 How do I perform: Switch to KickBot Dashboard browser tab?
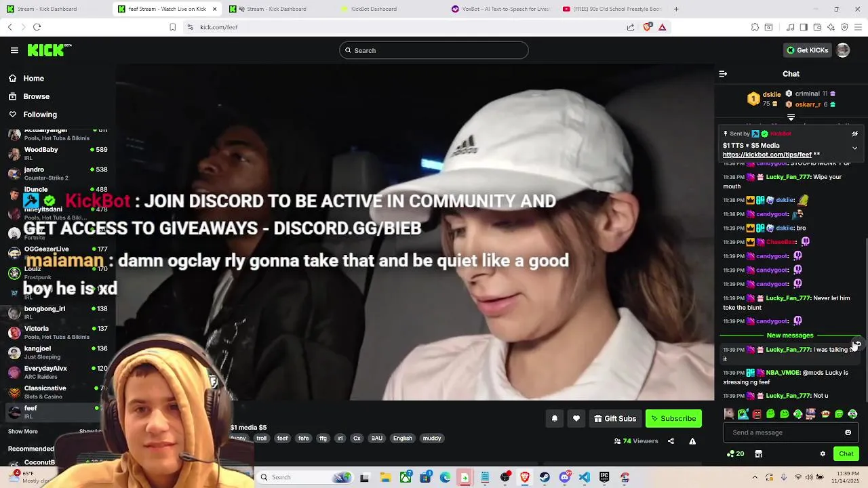click(374, 9)
